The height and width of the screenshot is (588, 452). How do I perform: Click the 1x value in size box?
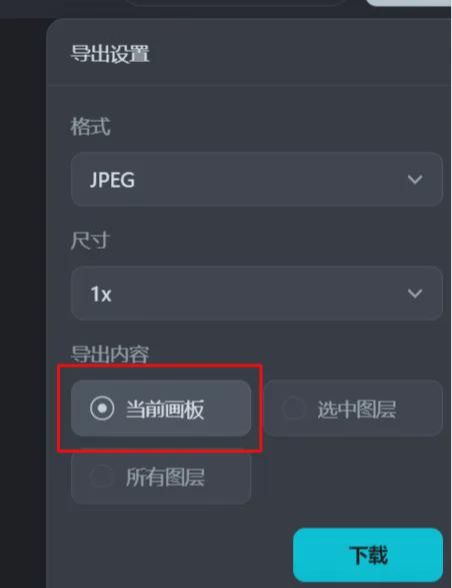(101, 294)
